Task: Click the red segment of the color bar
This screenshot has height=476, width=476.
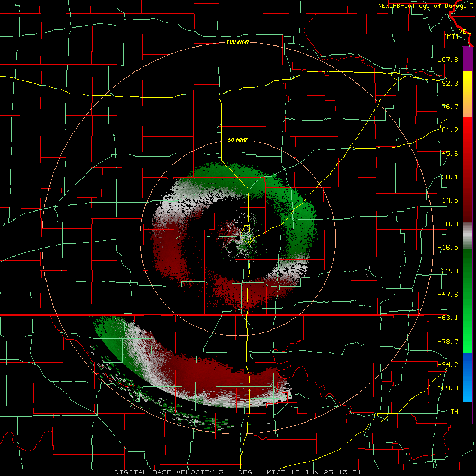Action: click(467, 169)
